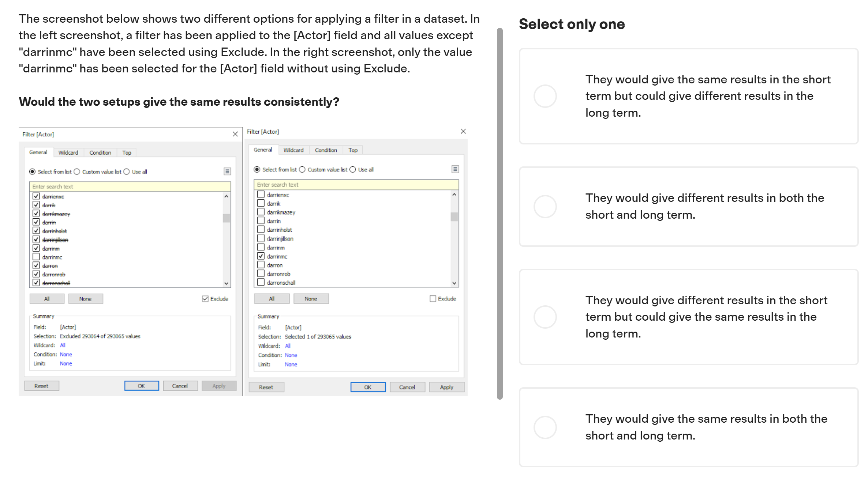868x479 pixels.
Task: Select 'Use all' radio in right dialog
Action: click(353, 169)
